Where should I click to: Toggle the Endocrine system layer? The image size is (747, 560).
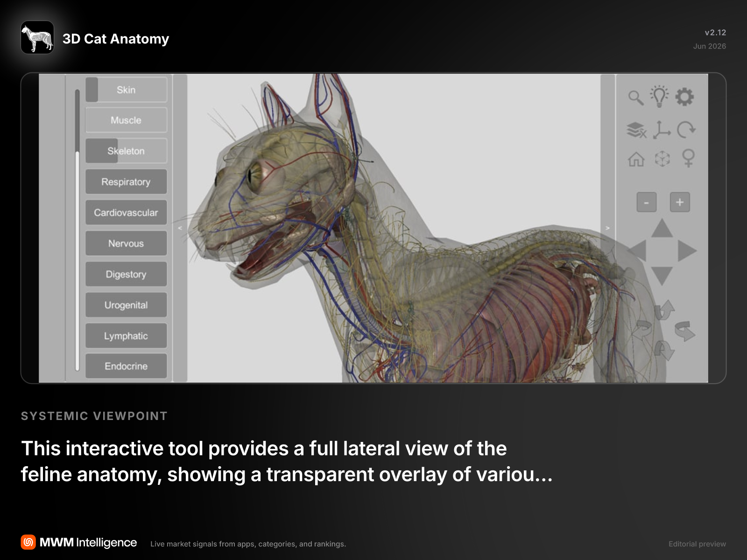click(x=126, y=366)
